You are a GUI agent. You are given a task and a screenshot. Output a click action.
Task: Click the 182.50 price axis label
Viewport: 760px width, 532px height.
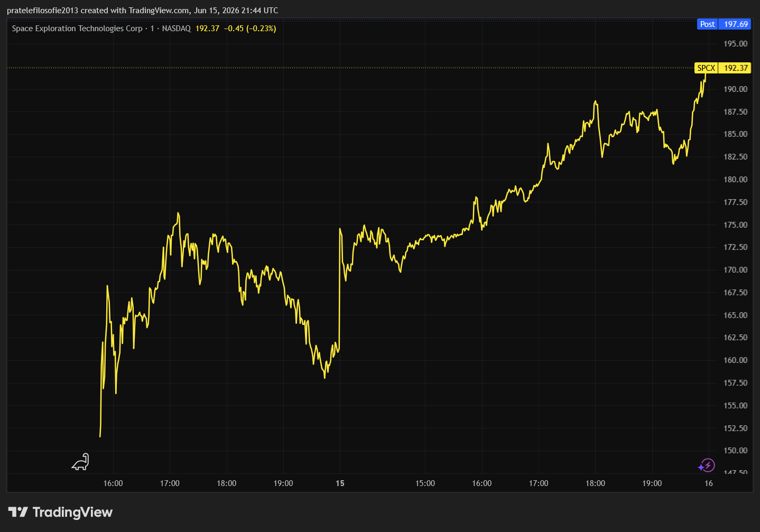[736, 157]
